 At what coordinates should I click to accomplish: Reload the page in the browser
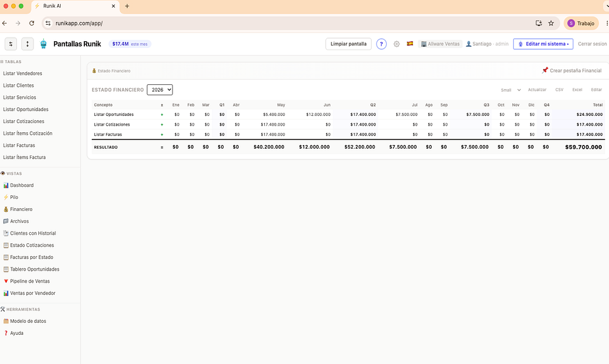pyautogui.click(x=32, y=23)
